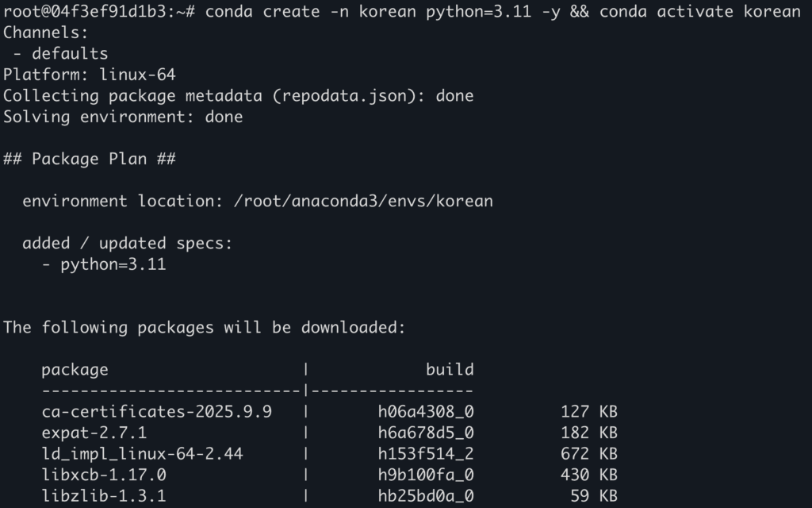Click the '## Package Plan ##' heading
The image size is (812, 508).
[x=89, y=159]
